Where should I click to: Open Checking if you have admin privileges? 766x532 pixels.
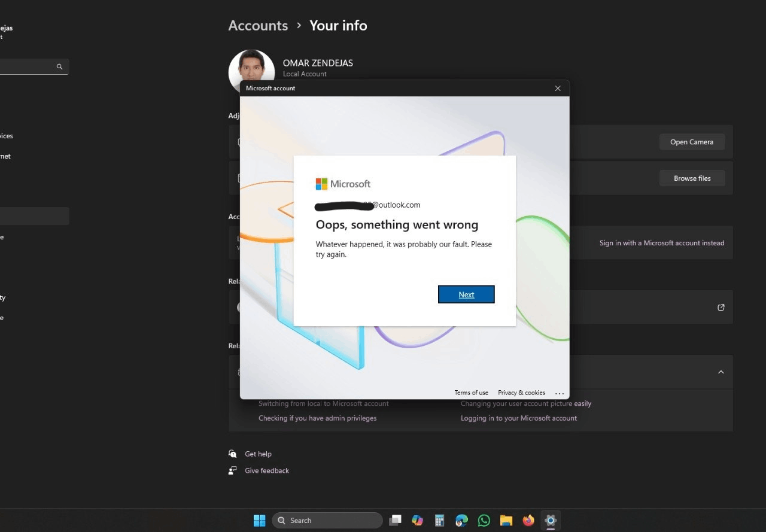(317, 418)
